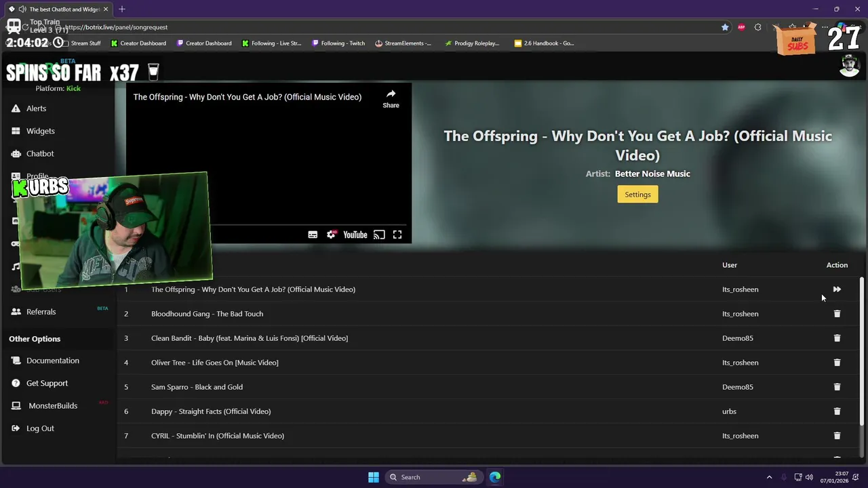Open video on YouTube via logo

coord(355,235)
